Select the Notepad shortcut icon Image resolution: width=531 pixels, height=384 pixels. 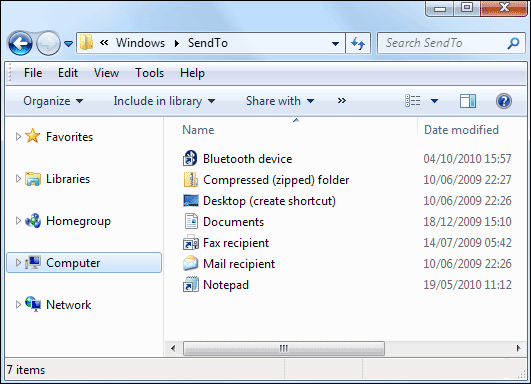click(x=190, y=284)
